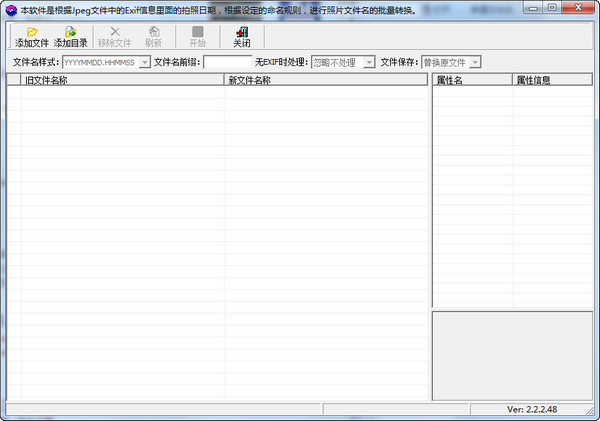Viewport: 600px width, 421px height.
Task: Click the application icon in the title bar
Action: coord(10,10)
